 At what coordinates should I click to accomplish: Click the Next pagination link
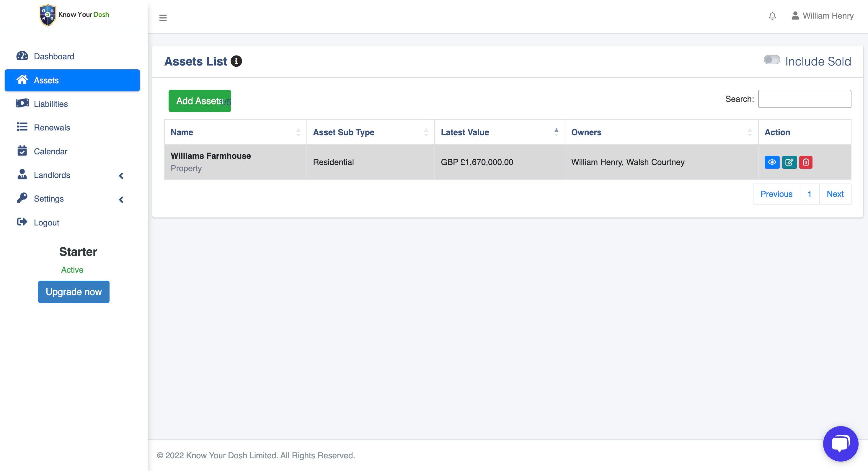[835, 194]
